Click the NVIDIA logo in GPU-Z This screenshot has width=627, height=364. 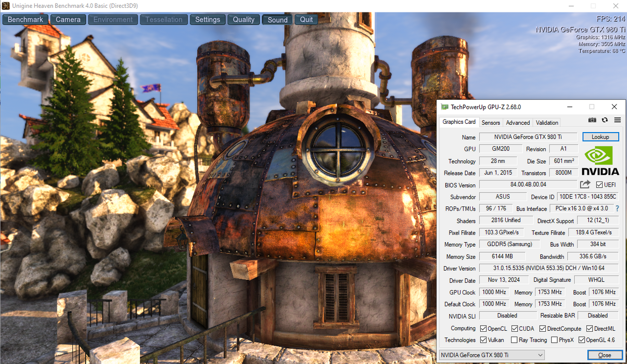point(600,161)
